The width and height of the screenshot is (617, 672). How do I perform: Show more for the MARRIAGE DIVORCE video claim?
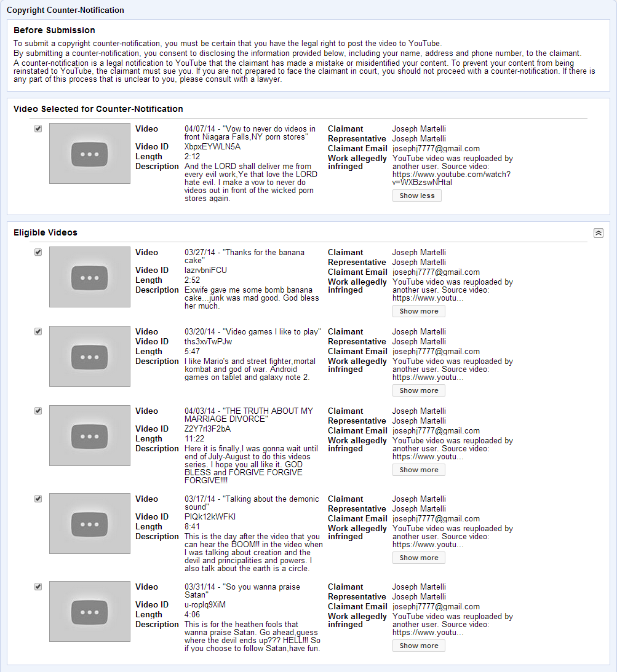pos(418,470)
